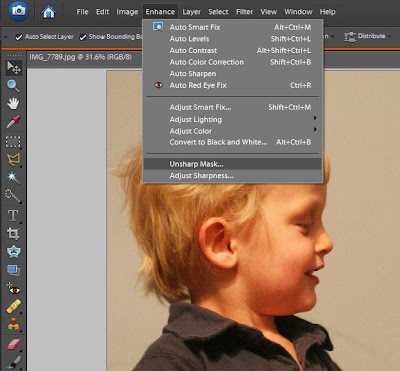Click the Auto Smart Fix menu icon
Image resolution: width=400 pixels, height=371 pixels.
pos(158,27)
